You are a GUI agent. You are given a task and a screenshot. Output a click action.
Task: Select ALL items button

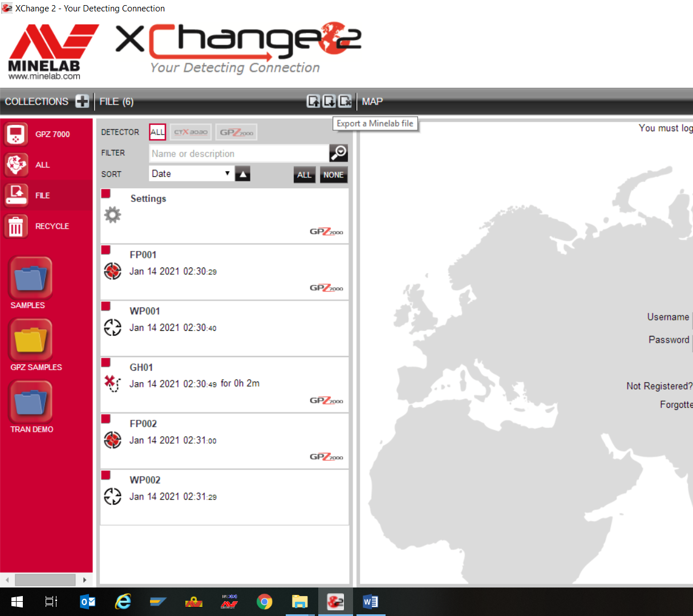(x=305, y=175)
